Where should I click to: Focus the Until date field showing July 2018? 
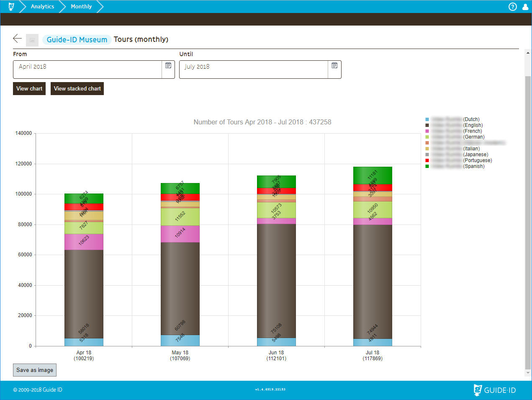tap(254, 70)
